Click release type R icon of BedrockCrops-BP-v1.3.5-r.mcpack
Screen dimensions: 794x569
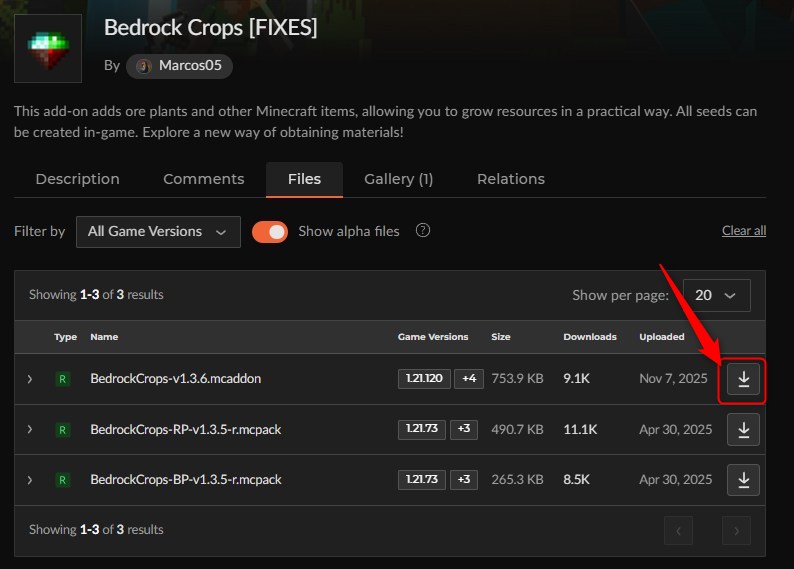(62, 480)
